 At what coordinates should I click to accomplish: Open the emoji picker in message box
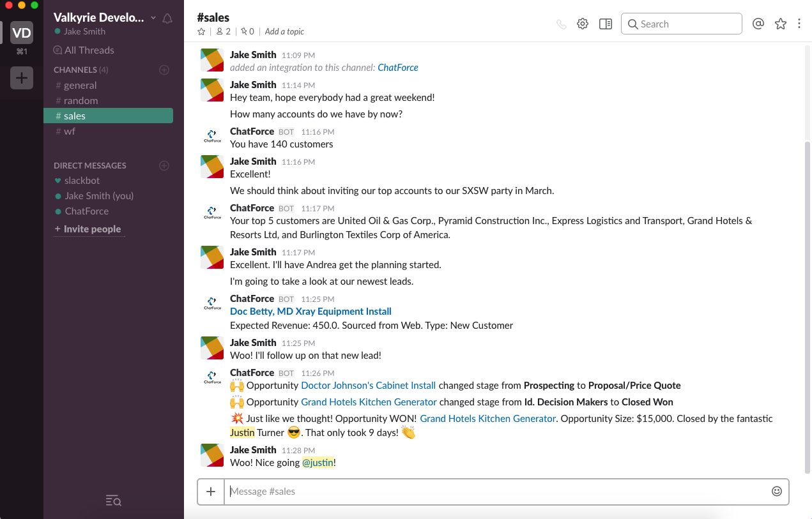[x=777, y=492]
